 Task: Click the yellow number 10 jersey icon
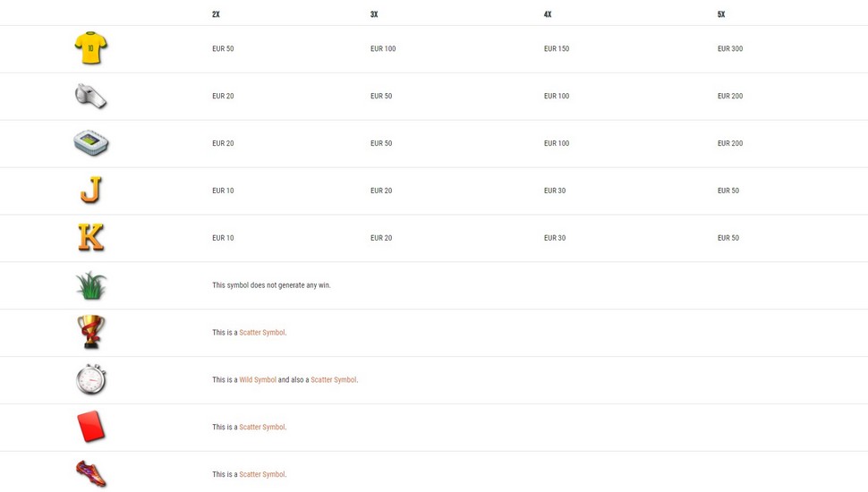(90, 48)
